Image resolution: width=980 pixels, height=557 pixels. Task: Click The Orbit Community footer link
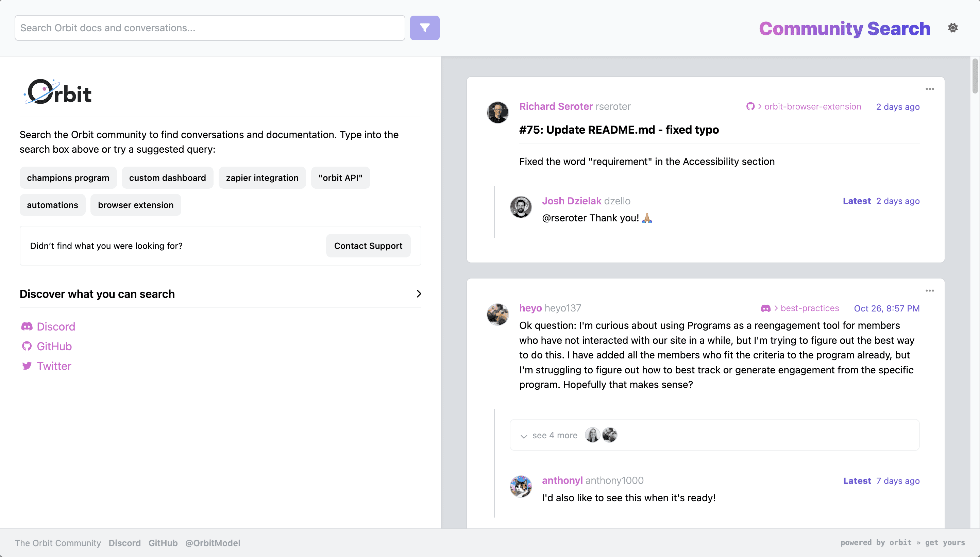tap(58, 543)
